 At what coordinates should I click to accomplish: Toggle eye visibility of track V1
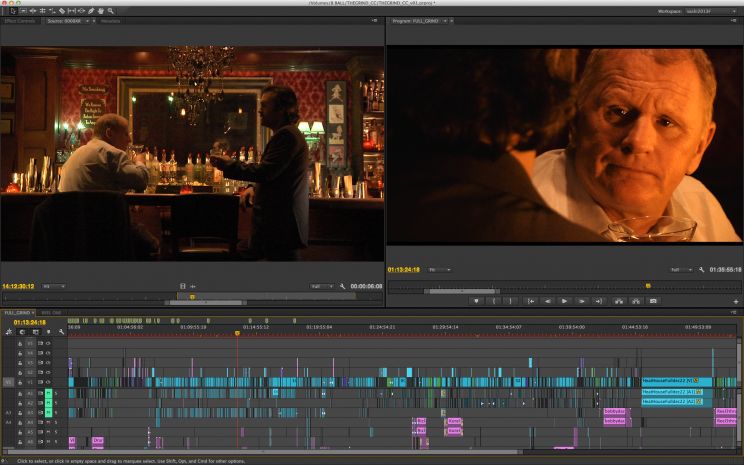[x=47, y=381]
